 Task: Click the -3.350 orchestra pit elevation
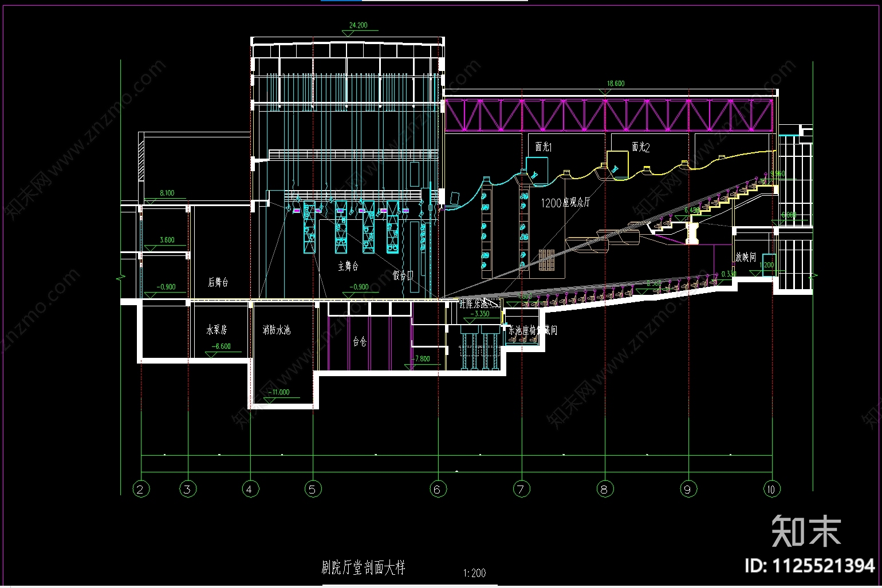[479, 314]
